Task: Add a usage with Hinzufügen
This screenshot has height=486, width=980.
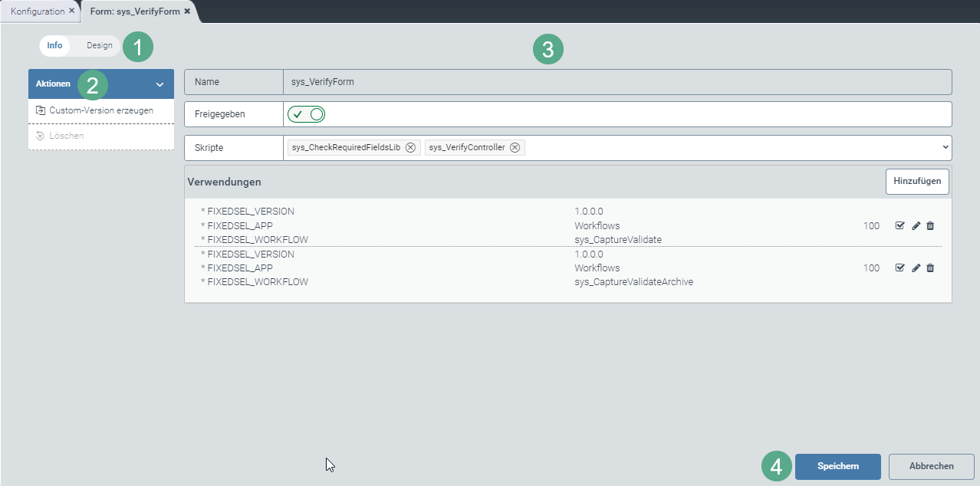Action: pos(917,182)
